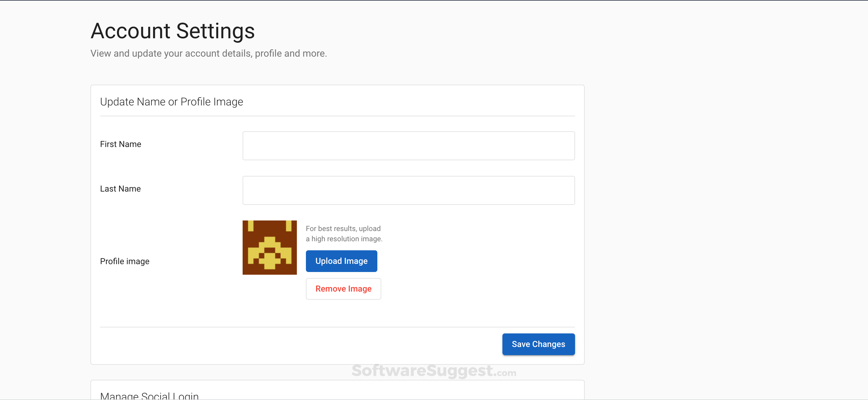The height and width of the screenshot is (400, 868).
Task: Click the Account Settings page heading
Action: (172, 31)
